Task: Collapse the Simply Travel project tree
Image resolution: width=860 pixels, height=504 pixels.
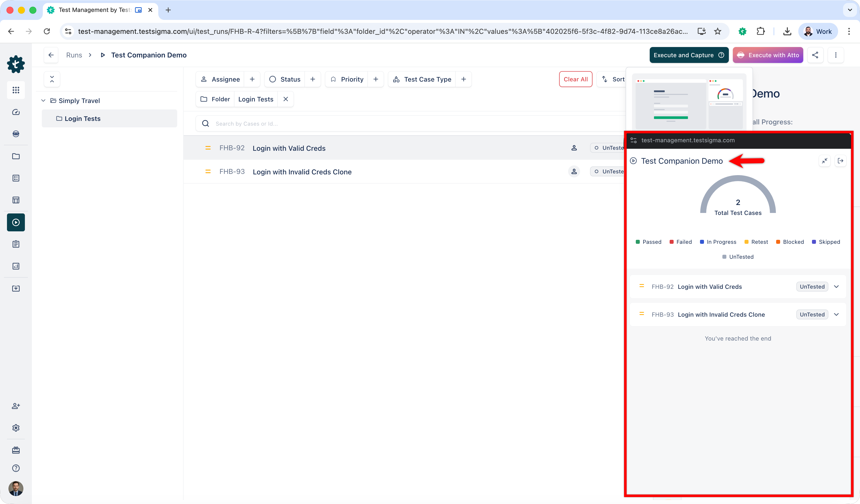Action: pos(43,100)
